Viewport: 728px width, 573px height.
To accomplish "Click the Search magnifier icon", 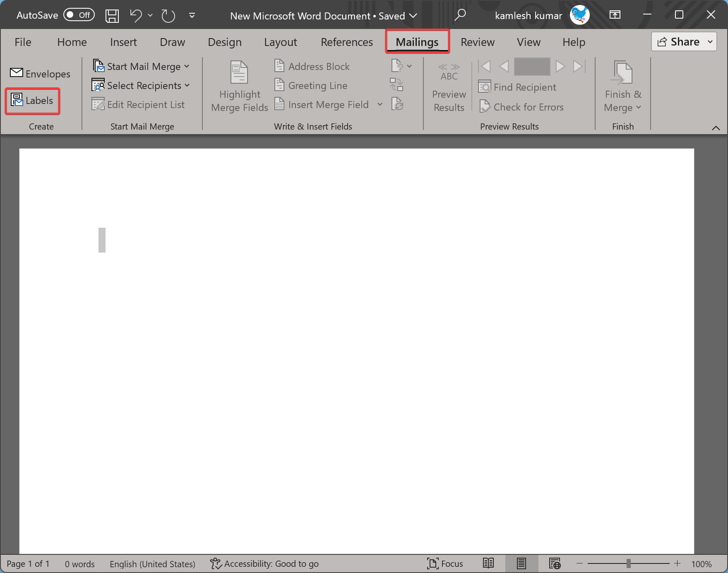I will 460,15.
